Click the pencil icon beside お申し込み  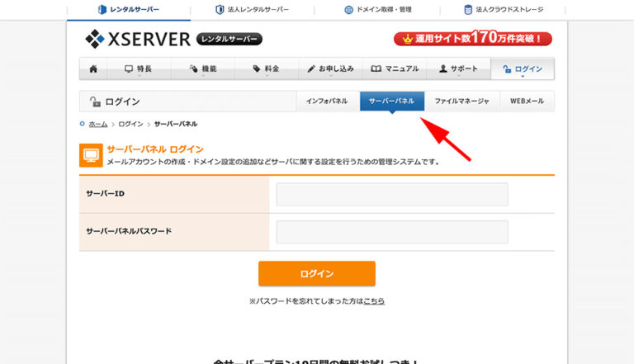pos(311,69)
